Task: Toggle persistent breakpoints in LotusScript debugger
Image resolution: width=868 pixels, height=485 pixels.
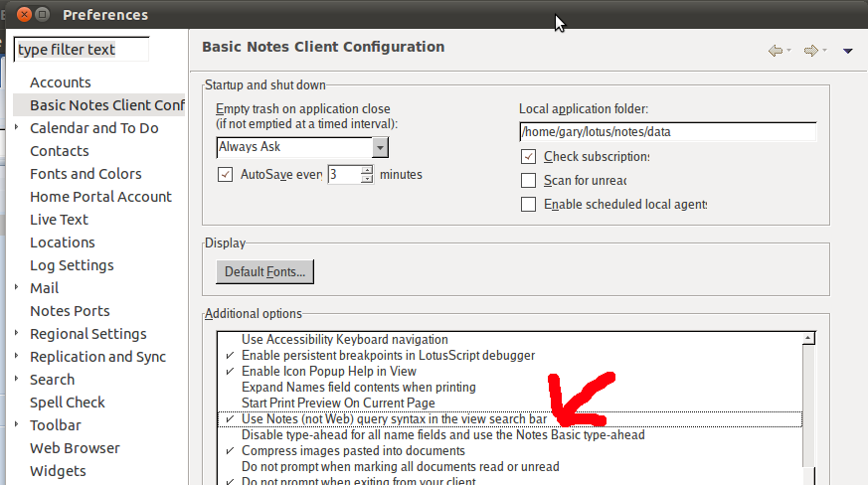Action: click(388, 356)
